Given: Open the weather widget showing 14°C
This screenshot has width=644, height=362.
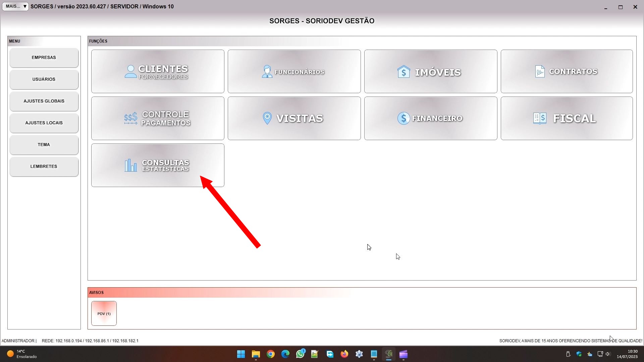Looking at the screenshot, I should pyautogui.click(x=22, y=354).
